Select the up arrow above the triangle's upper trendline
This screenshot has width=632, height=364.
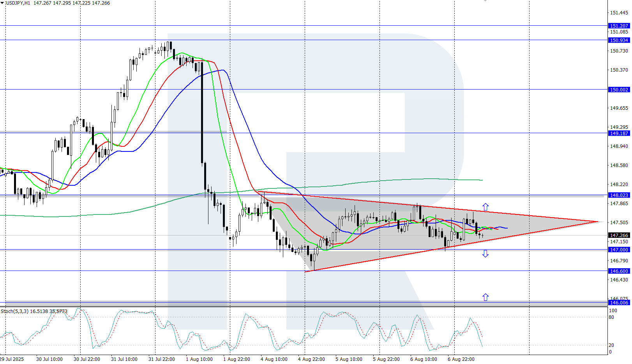pos(485,207)
